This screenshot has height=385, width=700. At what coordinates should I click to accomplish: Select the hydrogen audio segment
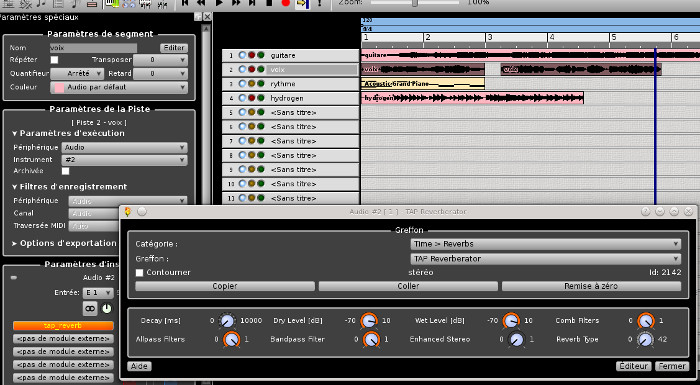pyautogui.click(x=472, y=98)
